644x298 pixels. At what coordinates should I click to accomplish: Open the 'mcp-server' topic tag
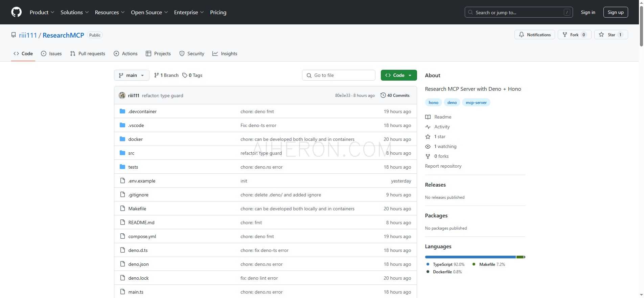(x=476, y=102)
